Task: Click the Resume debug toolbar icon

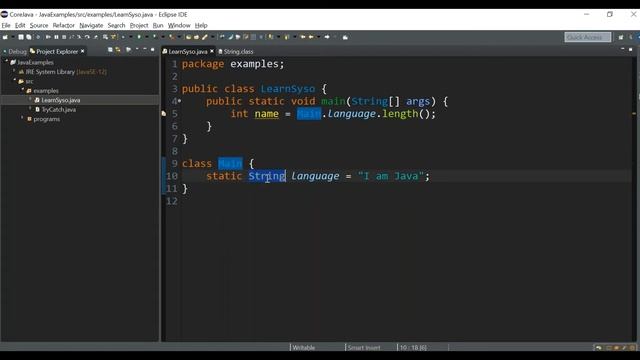Action: pos(48,37)
